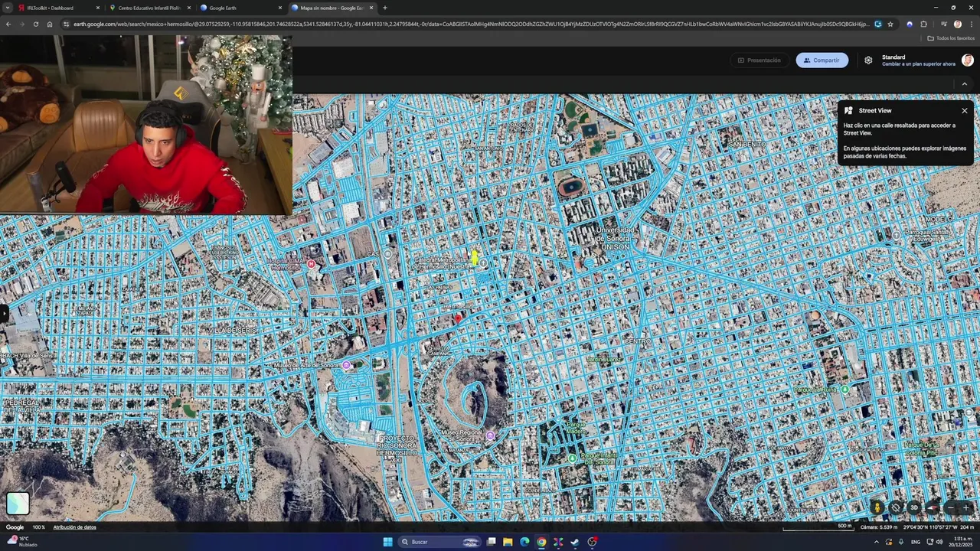980x551 pixels.
Task: Open the Chrome profile avatar
Action: coord(957,24)
